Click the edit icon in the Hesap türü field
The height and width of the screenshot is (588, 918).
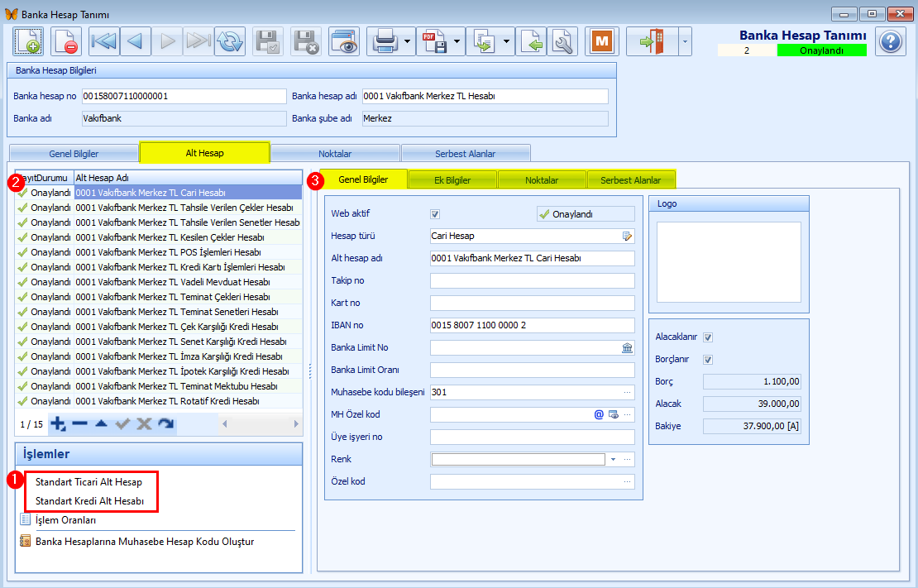[x=627, y=236]
